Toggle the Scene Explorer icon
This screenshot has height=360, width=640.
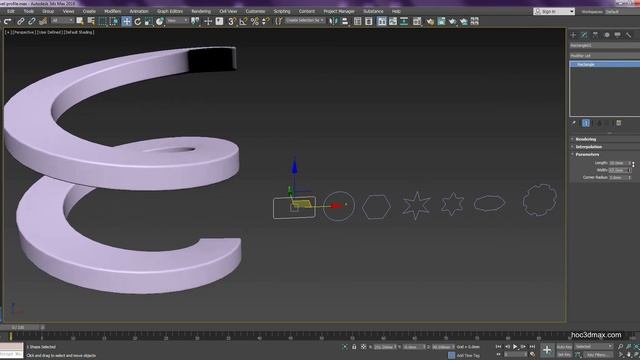[x=358, y=21]
